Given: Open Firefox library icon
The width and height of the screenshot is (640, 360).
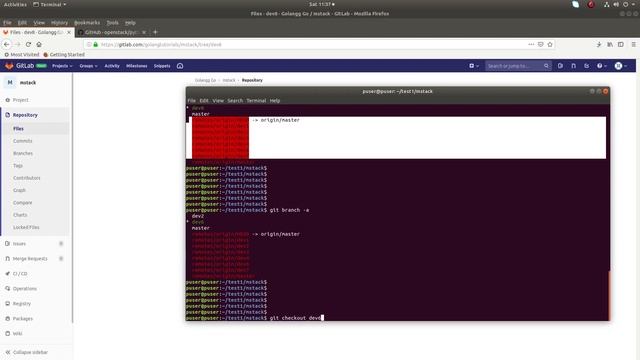Looking at the screenshot, I should [x=610, y=44].
